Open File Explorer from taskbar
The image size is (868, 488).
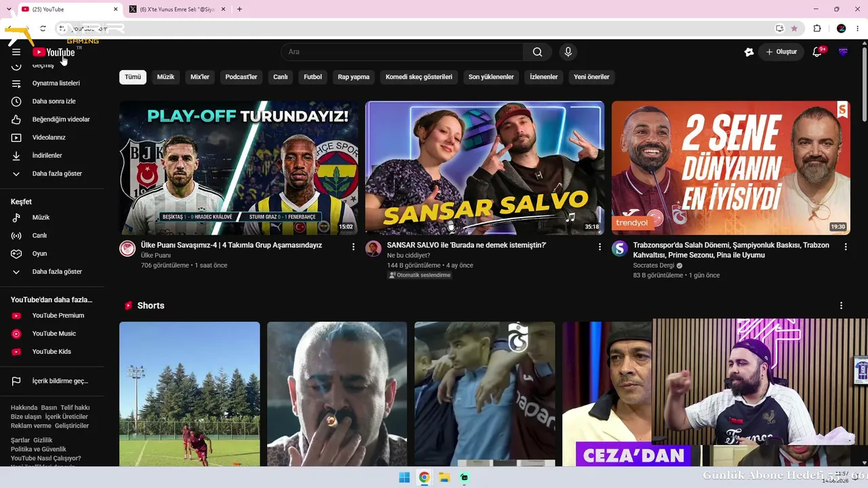tap(444, 477)
